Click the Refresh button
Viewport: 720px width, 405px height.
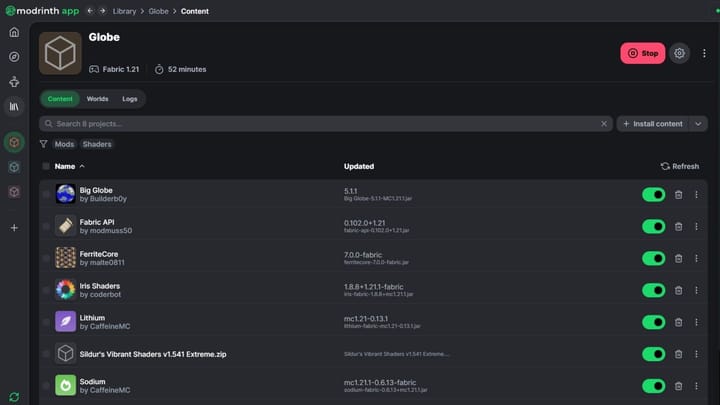pyautogui.click(x=680, y=166)
